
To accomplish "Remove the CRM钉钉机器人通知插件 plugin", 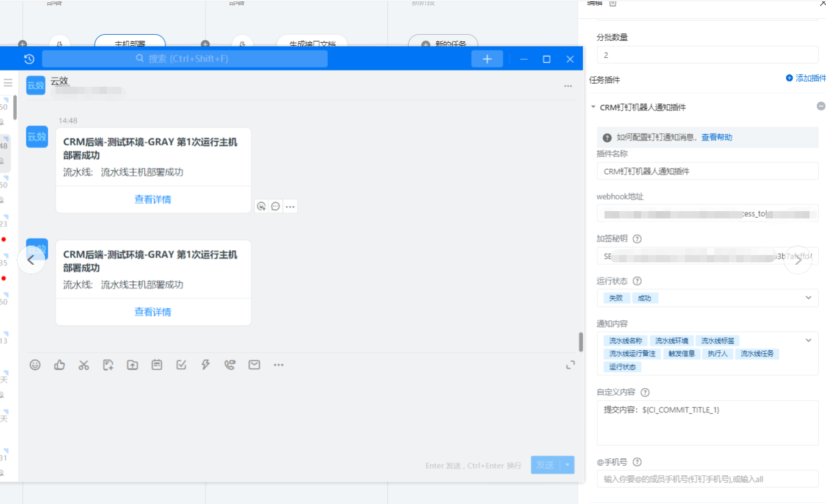I will (821, 106).
